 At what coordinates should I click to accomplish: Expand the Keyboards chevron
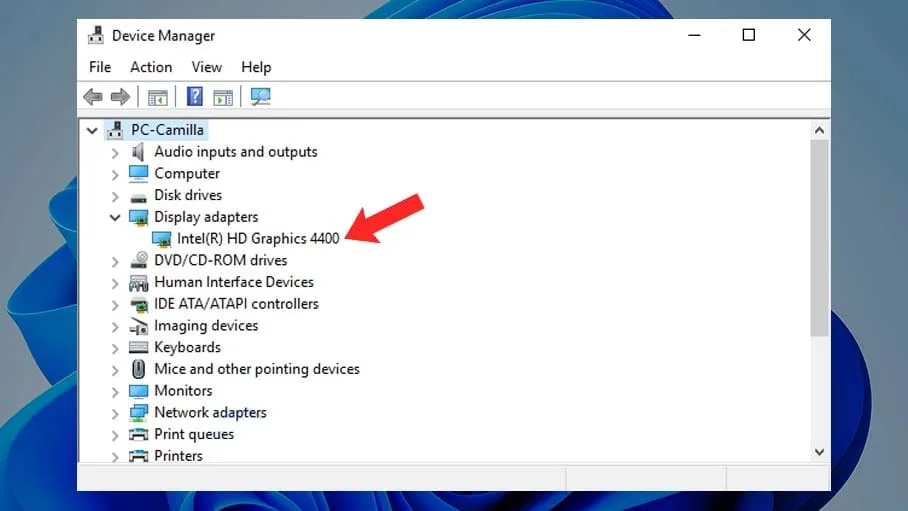tap(115, 348)
